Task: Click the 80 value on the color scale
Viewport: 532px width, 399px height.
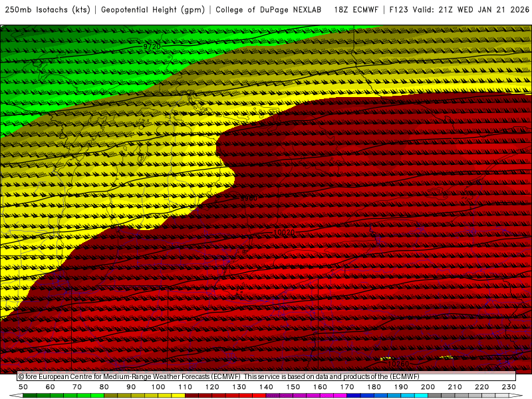Action: pyautogui.click(x=104, y=387)
